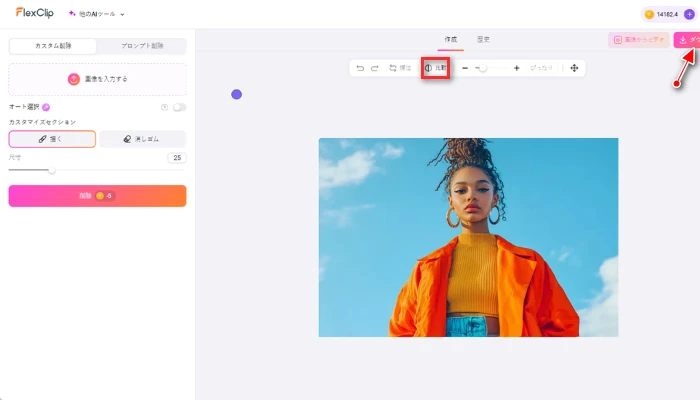Click the zoom out minus icon
This screenshot has width=700, height=400.
465,68
